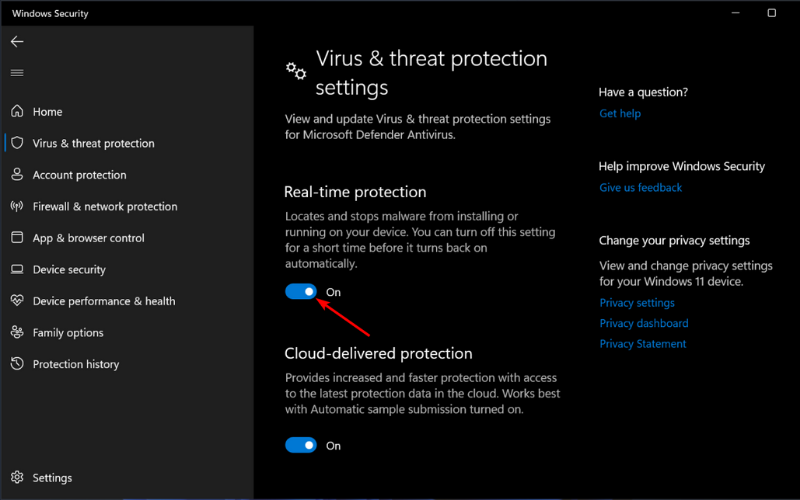Open the Privacy dashboard link
Viewport: 800px width, 500px height.
(643, 323)
